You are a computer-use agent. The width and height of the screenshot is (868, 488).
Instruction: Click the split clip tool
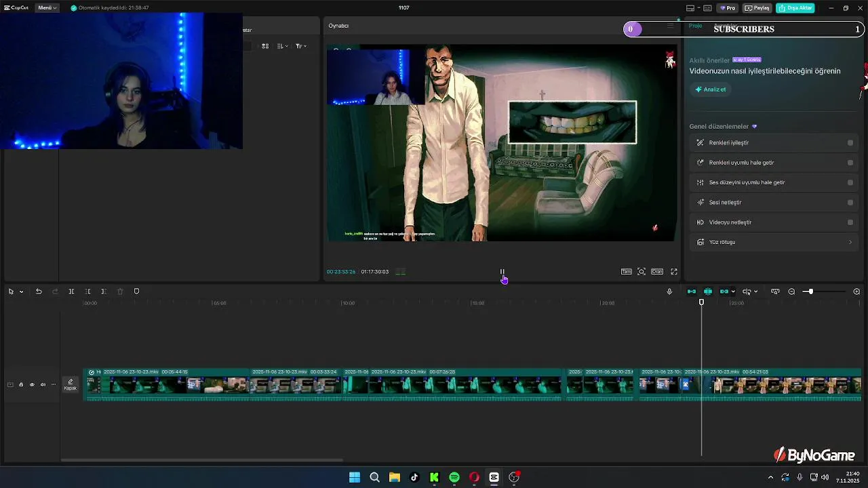tap(71, 291)
